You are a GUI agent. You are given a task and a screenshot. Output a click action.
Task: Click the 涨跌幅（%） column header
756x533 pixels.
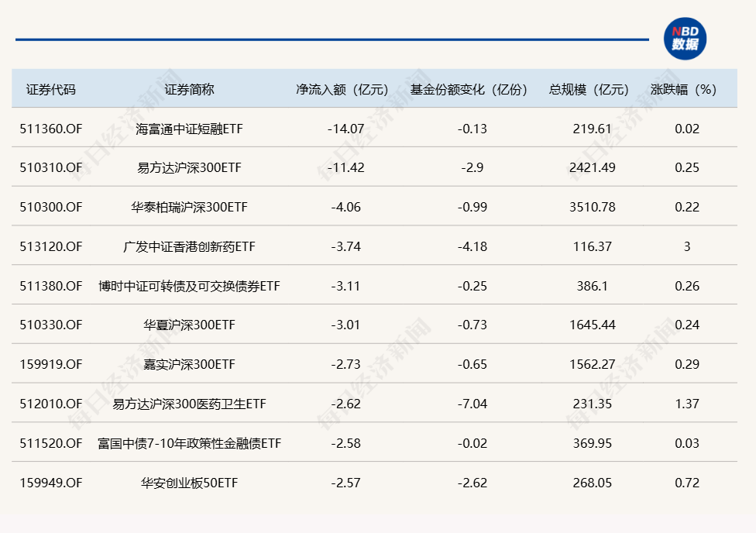[x=685, y=89]
